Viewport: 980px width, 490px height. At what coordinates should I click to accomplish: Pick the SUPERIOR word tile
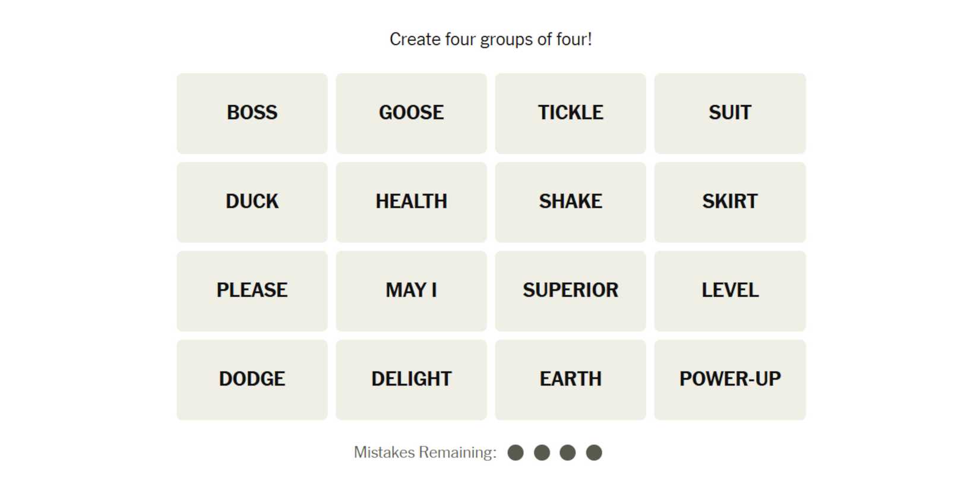pyautogui.click(x=570, y=290)
